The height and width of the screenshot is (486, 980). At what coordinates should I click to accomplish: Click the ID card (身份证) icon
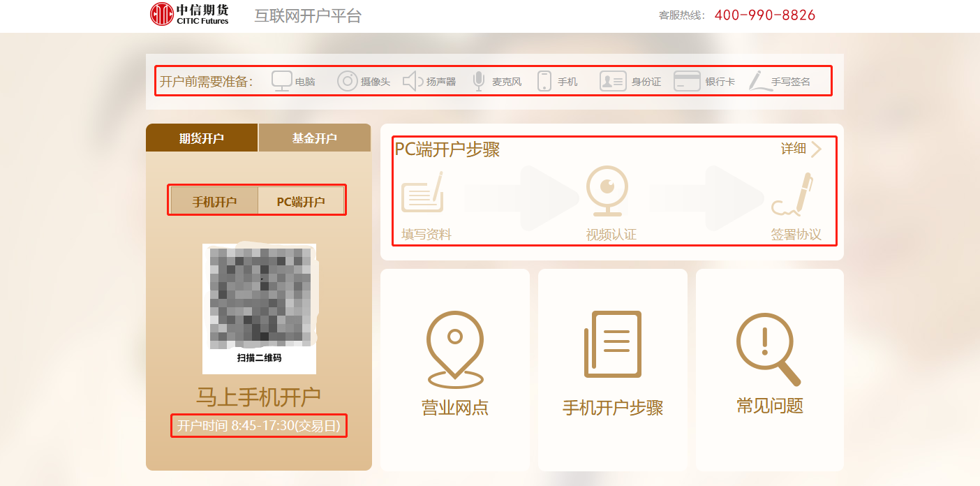(x=613, y=82)
